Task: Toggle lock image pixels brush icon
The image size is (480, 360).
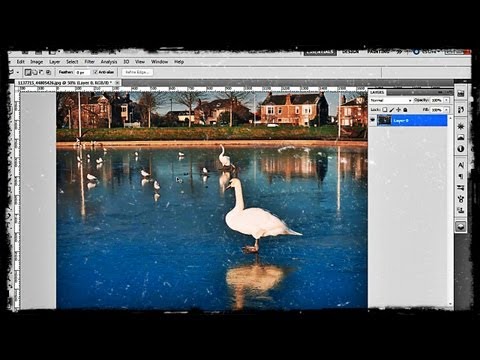Action: coord(392,110)
